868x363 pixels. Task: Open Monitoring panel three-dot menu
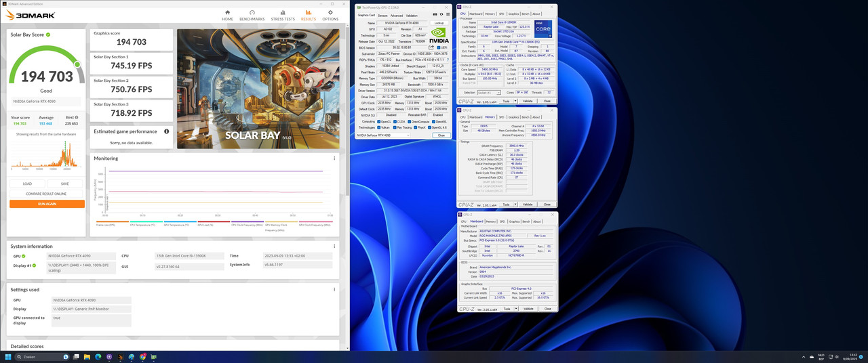click(334, 158)
